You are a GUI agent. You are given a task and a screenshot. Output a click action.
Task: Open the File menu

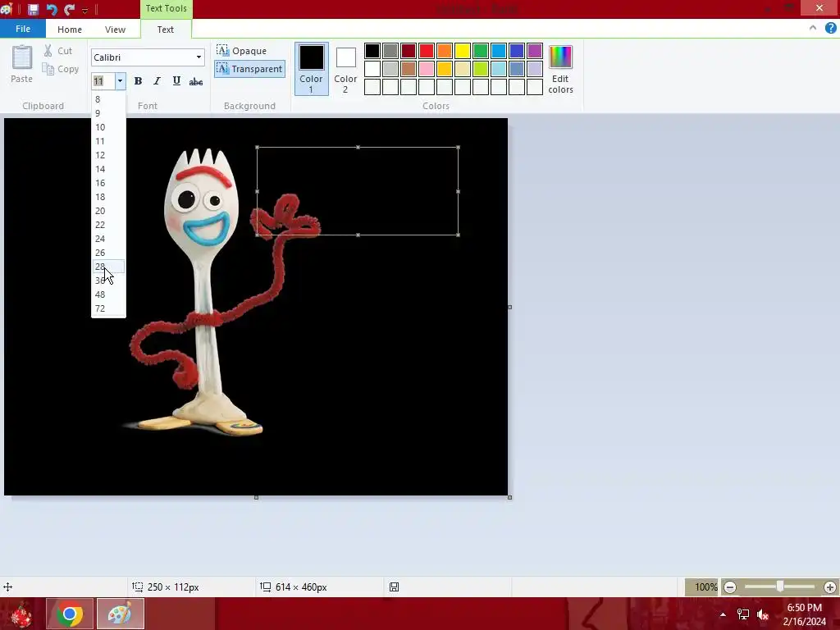coord(23,29)
